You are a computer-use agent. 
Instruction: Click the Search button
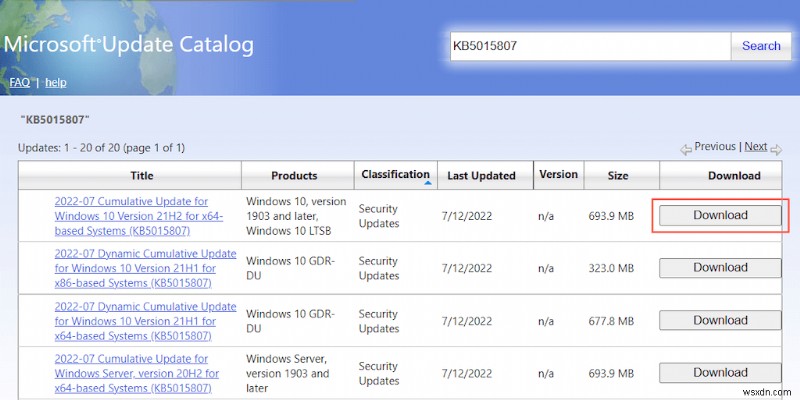761,46
